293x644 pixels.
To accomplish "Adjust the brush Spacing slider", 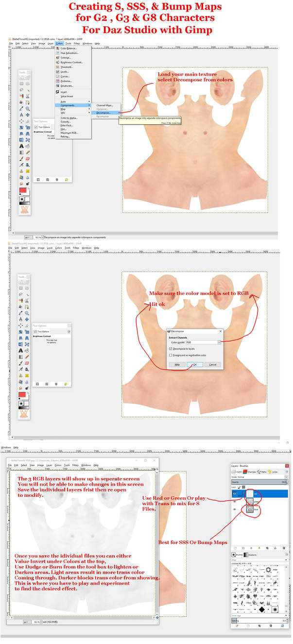I will (259, 621).
